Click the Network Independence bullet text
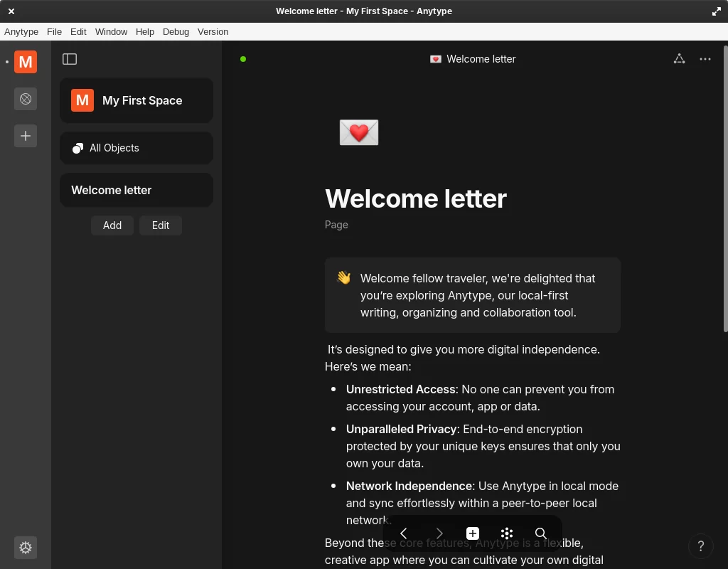This screenshot has height=569, width=728. click(483, 503)
